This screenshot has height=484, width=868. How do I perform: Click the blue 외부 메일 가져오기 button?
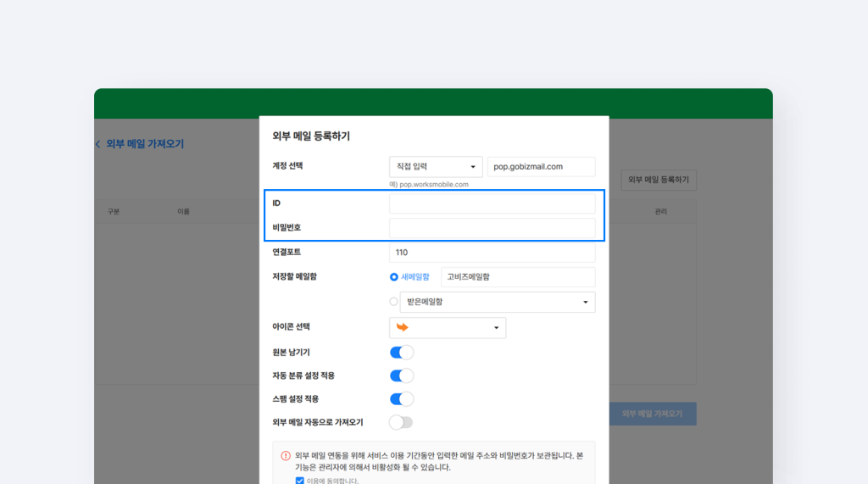[653, 414]
